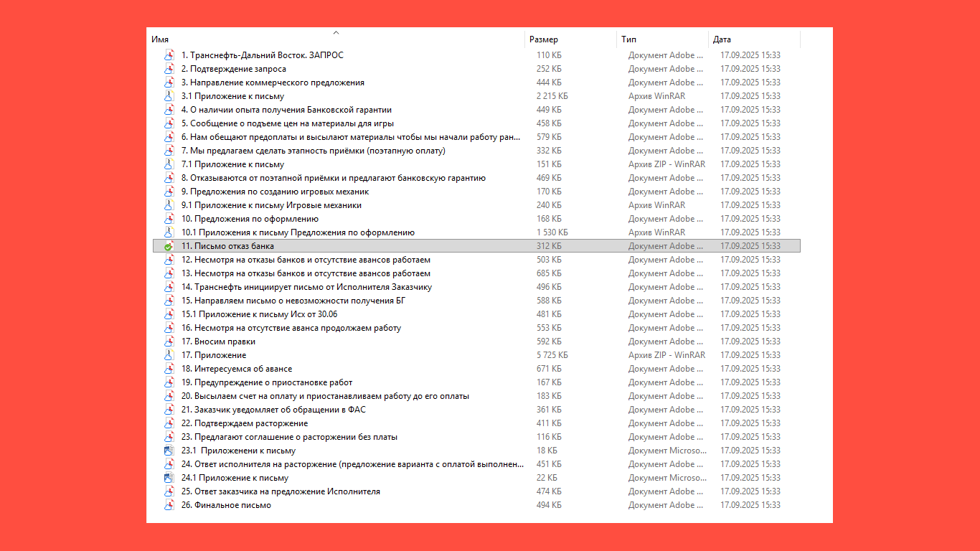The image size is (980, 551).
Task: Select file name "9. Предложения по созданию игровых механик"
Action: 275,192
